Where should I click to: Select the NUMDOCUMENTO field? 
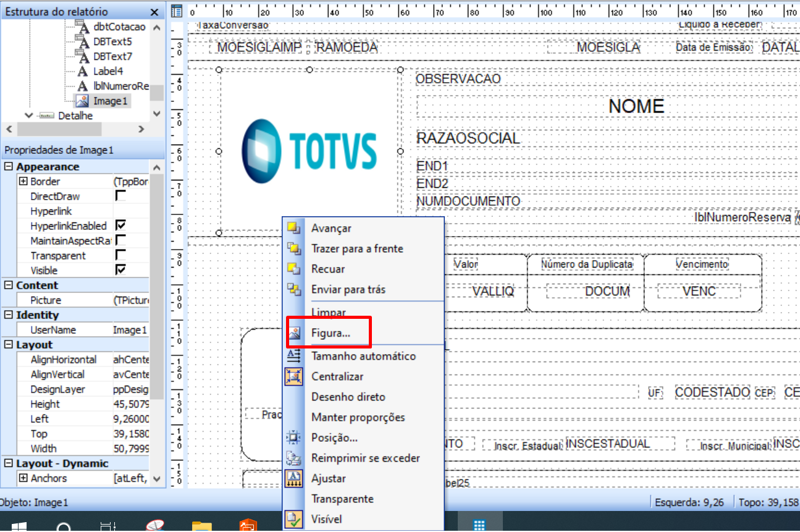(468, 201)
